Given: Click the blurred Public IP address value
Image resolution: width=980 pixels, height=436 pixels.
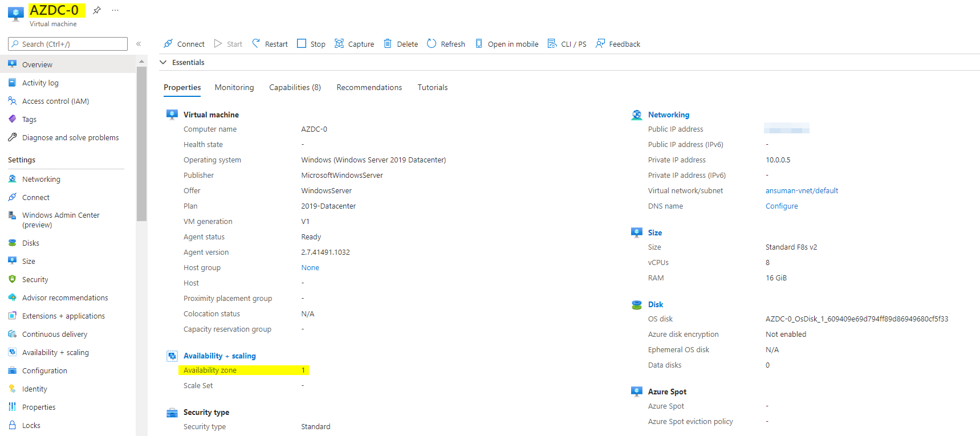Looking at the screenshot, I should pyautogui.click(x=787, y=128).
